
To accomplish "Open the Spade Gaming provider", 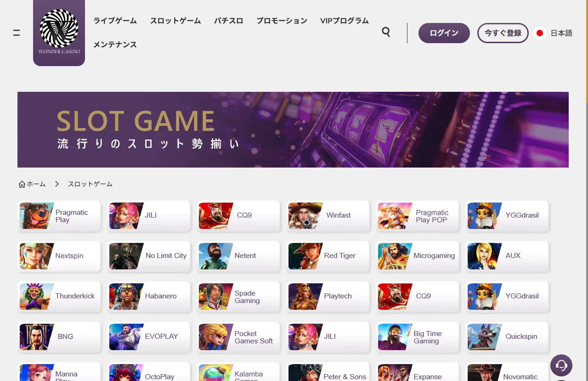I will coord(238,297).
